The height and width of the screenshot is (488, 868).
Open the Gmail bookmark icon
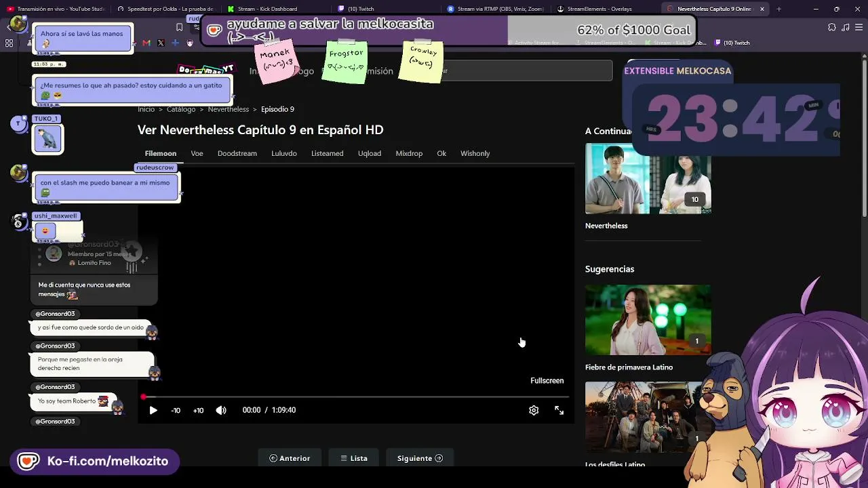coord(146,43)
